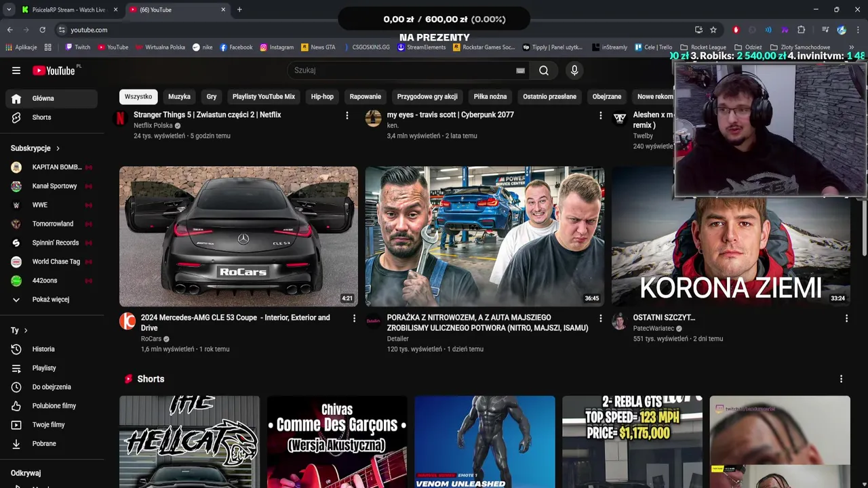This screenshot has width=868, height=488.
Task: Start voice search with microphone icon
Action: pyautogui.click(x=574, y=70)
